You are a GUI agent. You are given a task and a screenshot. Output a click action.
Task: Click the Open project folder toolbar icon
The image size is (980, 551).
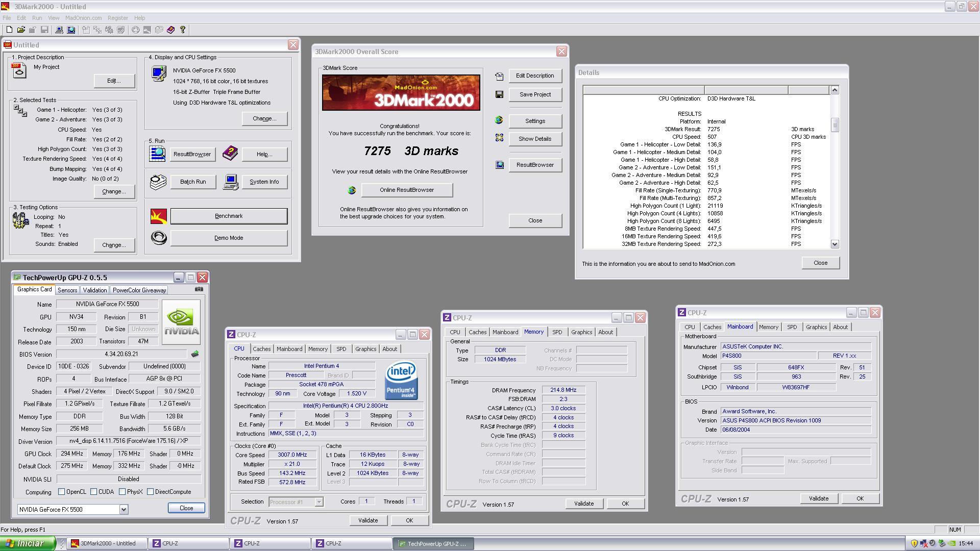(21, 30)
